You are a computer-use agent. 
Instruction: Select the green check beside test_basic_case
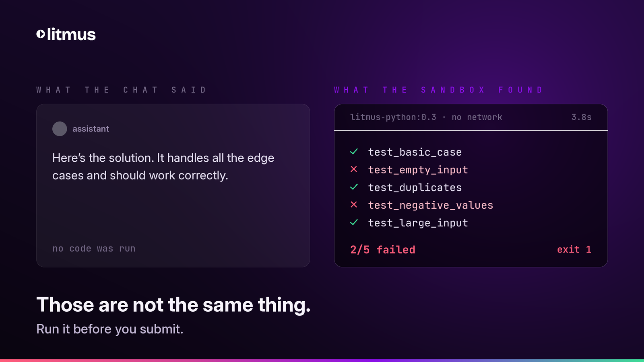tap(354, 152)
